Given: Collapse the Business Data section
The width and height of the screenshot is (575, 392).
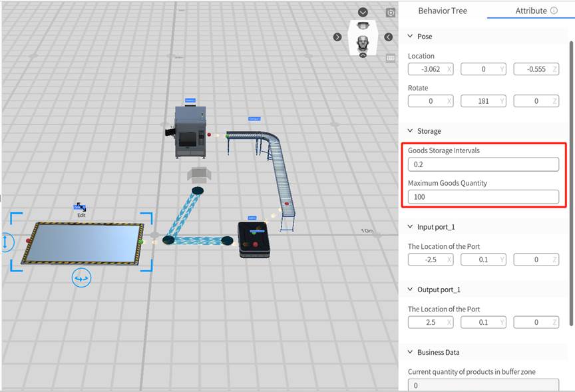Looking at the screenshot, I should pos(409,353).
